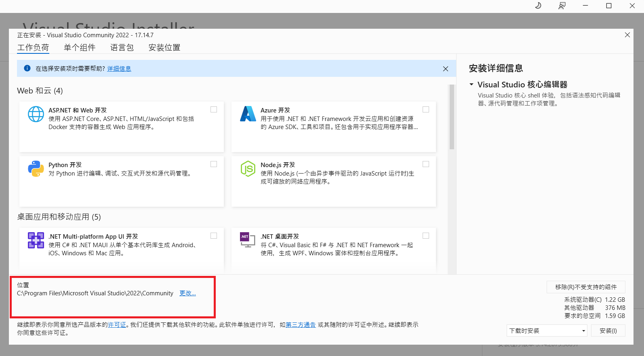The width and height of the screenshot is (644, 356).
Task: Select the Node.js 开发 workload checkbox
Action: tap(426, 164)
